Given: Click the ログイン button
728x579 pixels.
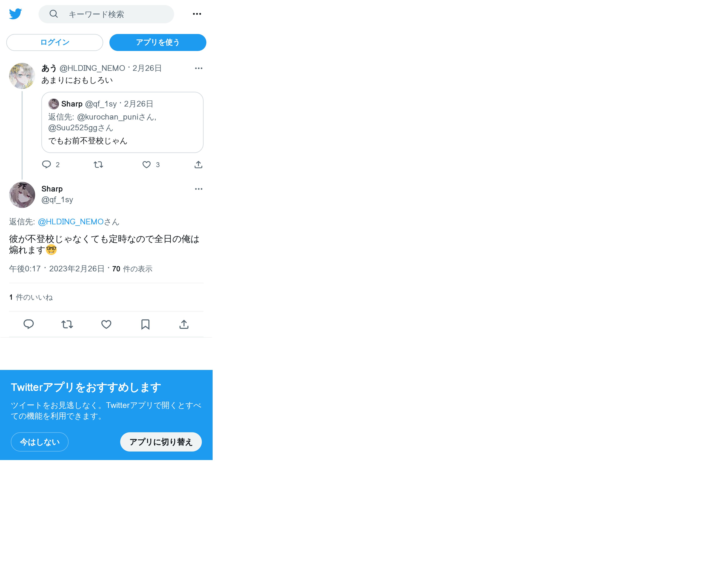Looking at the screenshot, I should click(55, 42).
